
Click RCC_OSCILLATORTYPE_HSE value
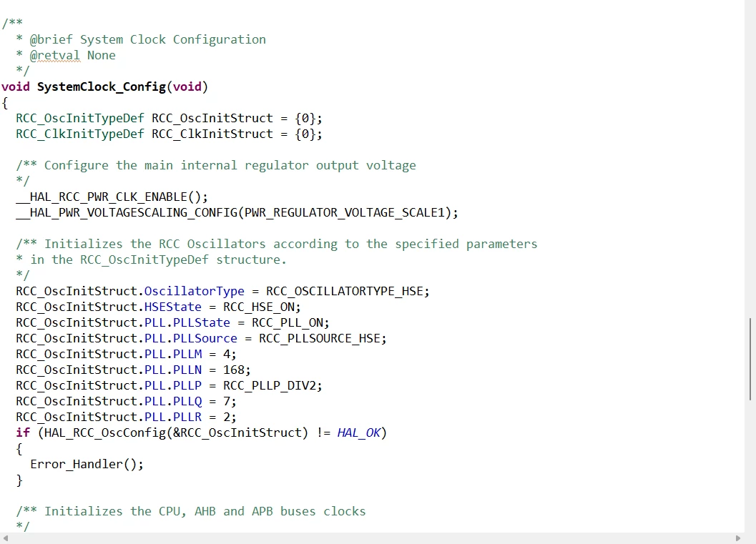(x=344, y=292)
